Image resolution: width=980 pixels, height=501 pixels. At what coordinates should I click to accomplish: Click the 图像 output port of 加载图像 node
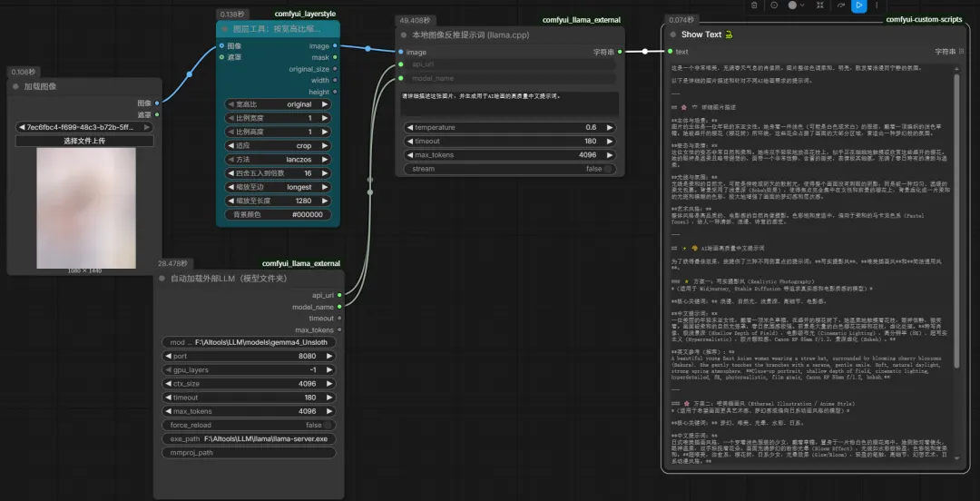(157, 103)
